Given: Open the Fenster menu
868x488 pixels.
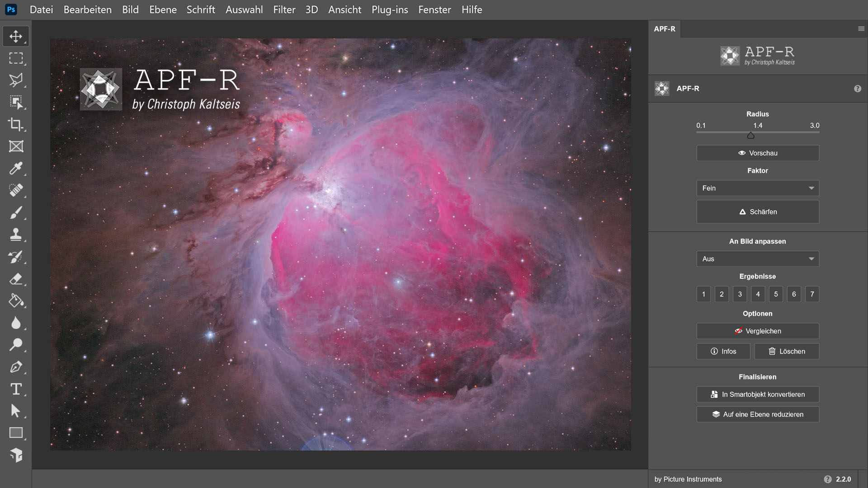Looking at the screenshot, I should 434,9.
